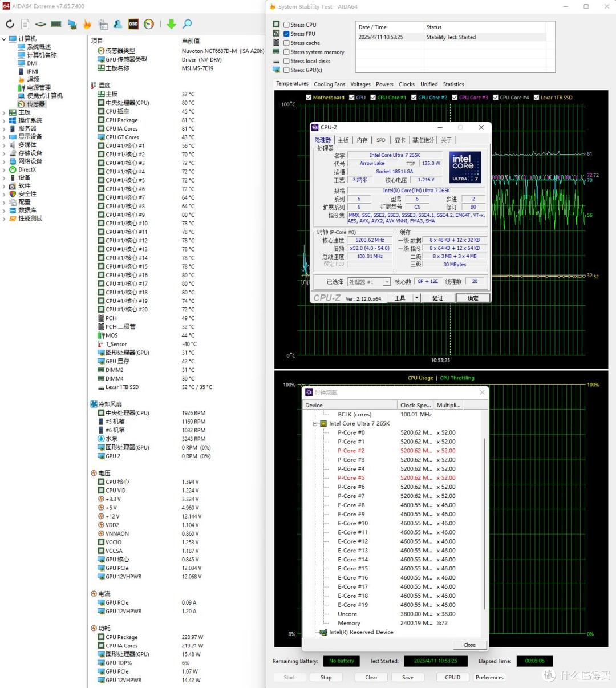Switch to the Cooling Fans tab
Image resolution: width=616 pixels, height=688 pixels.
click(330, 84)
